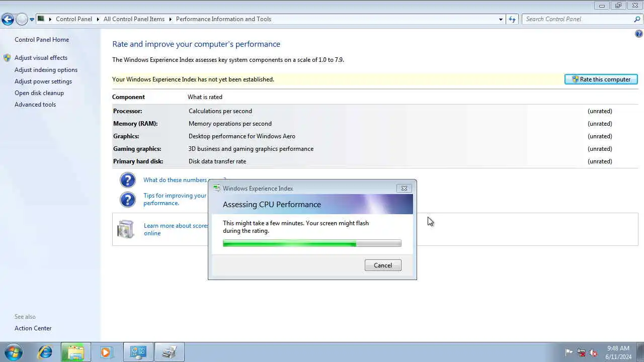Click the Windows Experience Index taskbar item
This screenshot has height=362, width=644.
pyautogui.click(x=170, y=352)
